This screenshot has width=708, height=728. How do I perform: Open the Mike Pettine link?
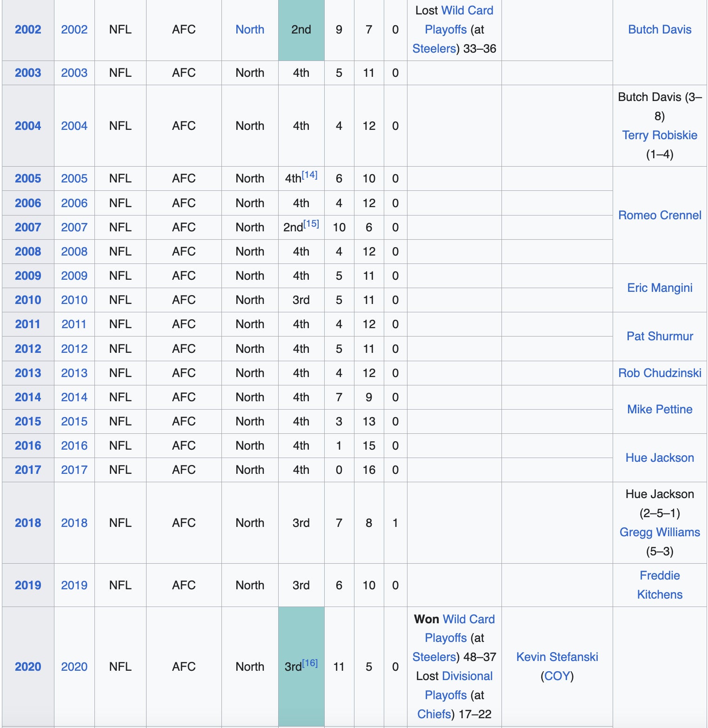(659, 409)
